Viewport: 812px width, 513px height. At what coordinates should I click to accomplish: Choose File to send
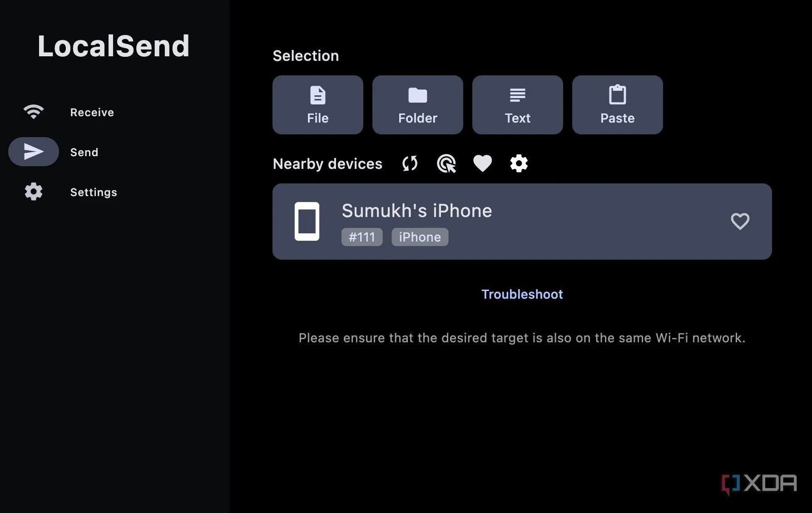tap(318, 105)
